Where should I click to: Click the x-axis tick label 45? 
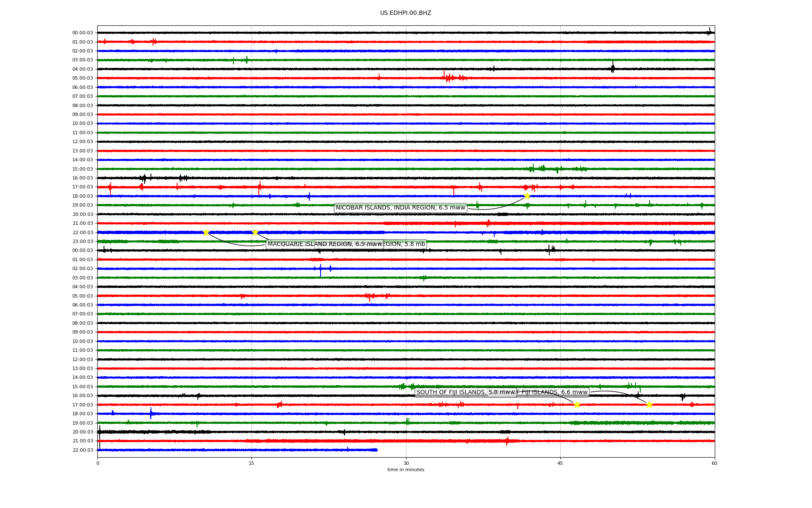tap(560, 463)
